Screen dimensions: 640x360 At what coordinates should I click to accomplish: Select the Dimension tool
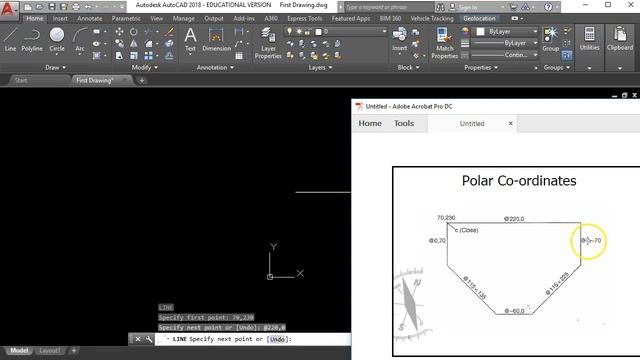tap(216, 40)
